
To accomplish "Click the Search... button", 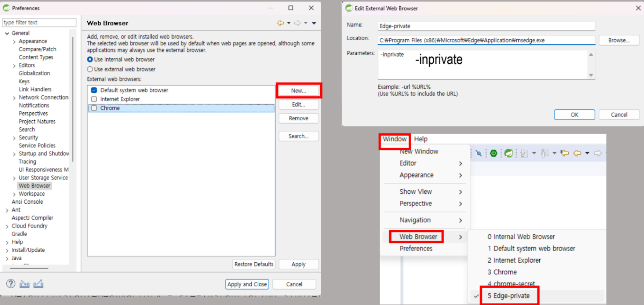I will click(299, 136).
